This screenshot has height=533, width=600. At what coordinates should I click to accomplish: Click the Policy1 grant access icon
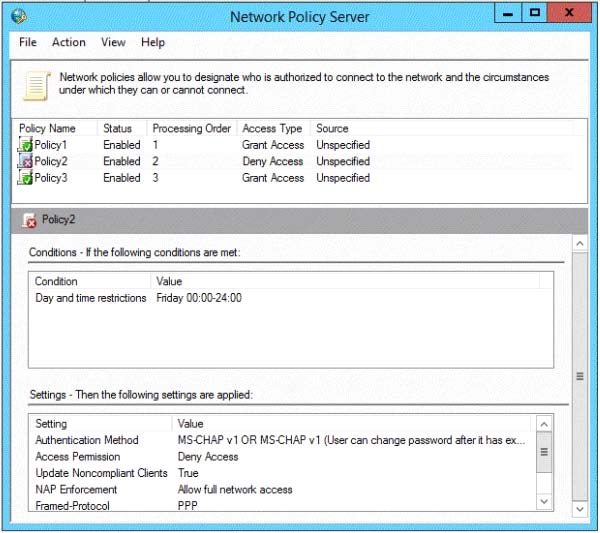(25, 145)
